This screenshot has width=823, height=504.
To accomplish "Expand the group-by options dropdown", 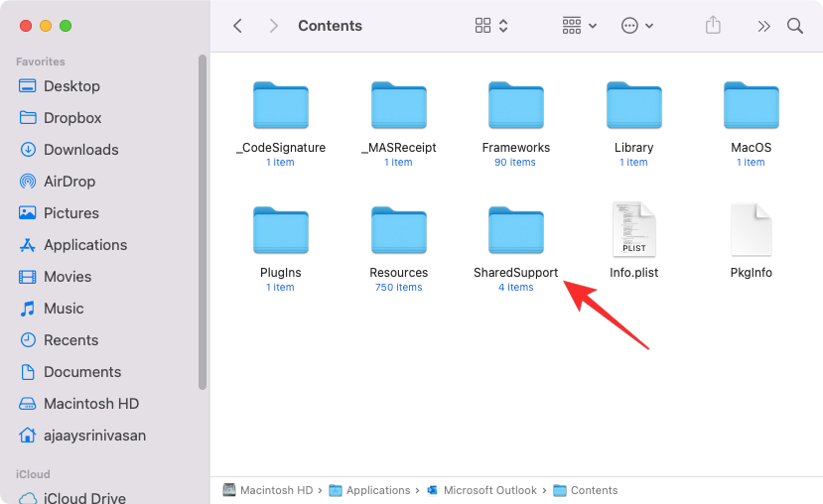I will click(x=580, y=26).
